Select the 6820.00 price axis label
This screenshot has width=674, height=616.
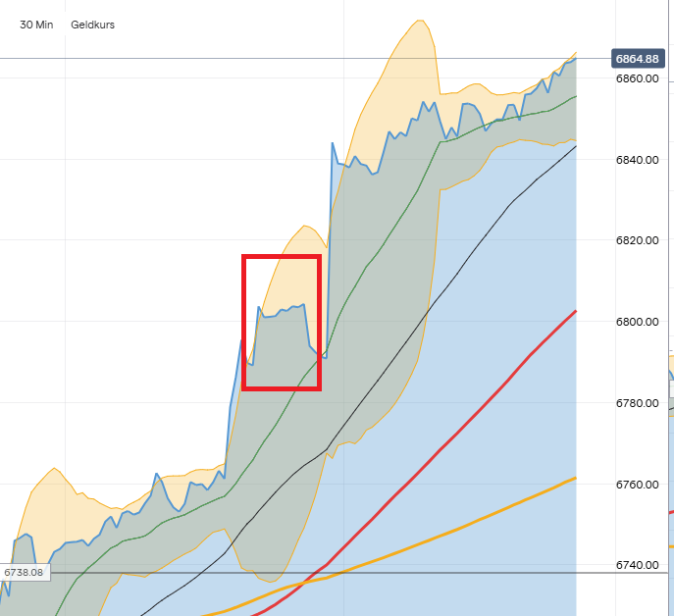coord(637,240)
